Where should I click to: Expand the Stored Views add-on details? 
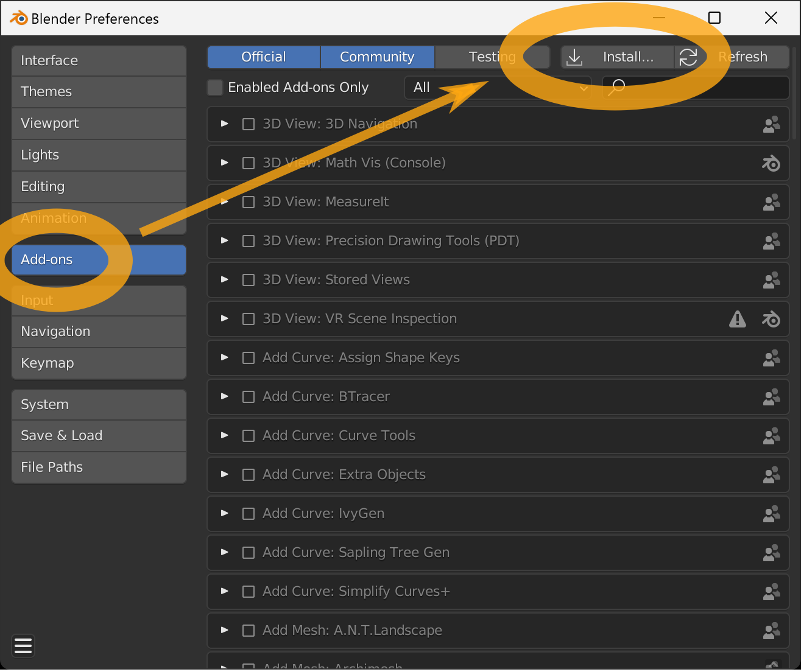click(x=225, y=279)
